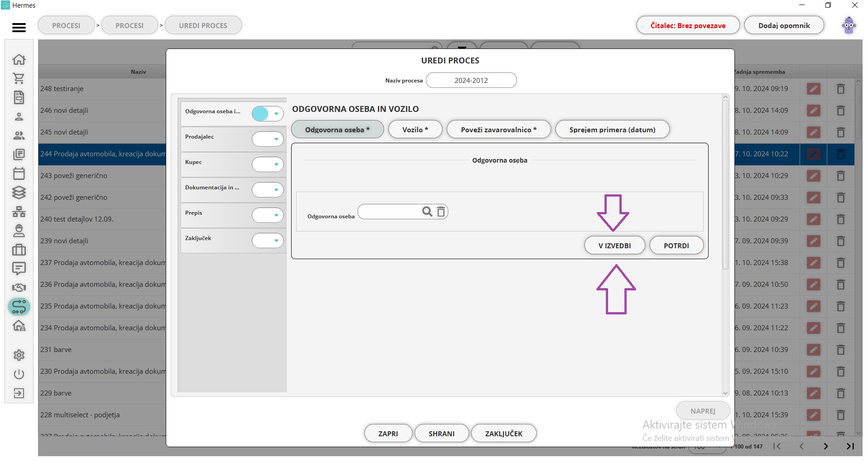This screenshot has height=463, width=868.
Task: Open settings gear in sidebar
Action: [x=19, y=355]
